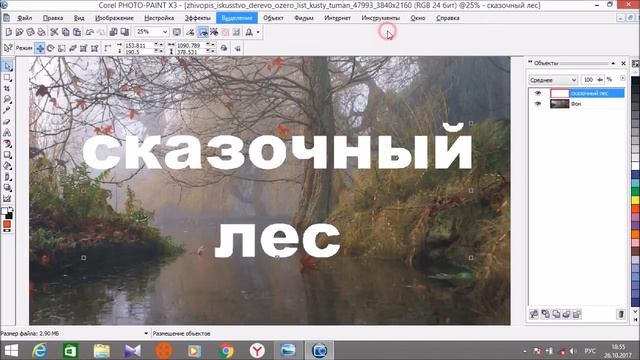Pick the green swatch in color palette
The width and height of the screenshot is (640, 360).
(636, 191)
